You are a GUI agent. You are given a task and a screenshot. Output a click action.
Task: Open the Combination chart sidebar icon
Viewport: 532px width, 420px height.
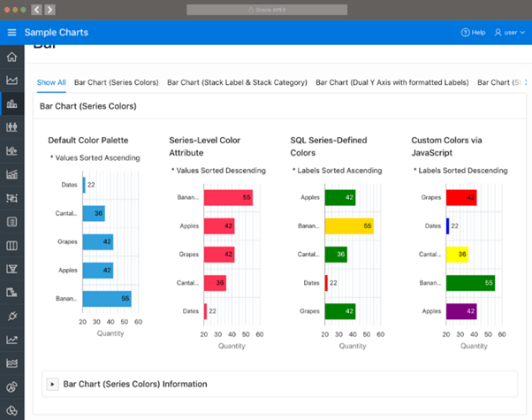point(11,174)
